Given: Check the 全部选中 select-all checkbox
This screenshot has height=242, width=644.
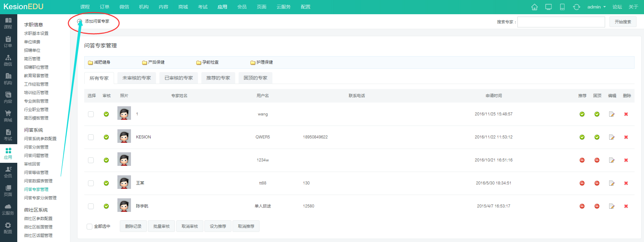Looking at the screenshot, I should [x=89, y=226].
